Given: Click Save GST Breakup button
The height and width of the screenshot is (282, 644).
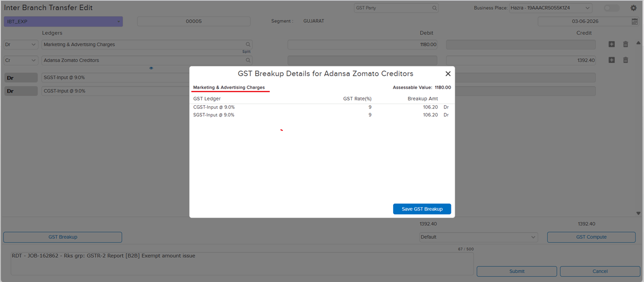Looking at the screenshot, I should click(x=422, y=209).
